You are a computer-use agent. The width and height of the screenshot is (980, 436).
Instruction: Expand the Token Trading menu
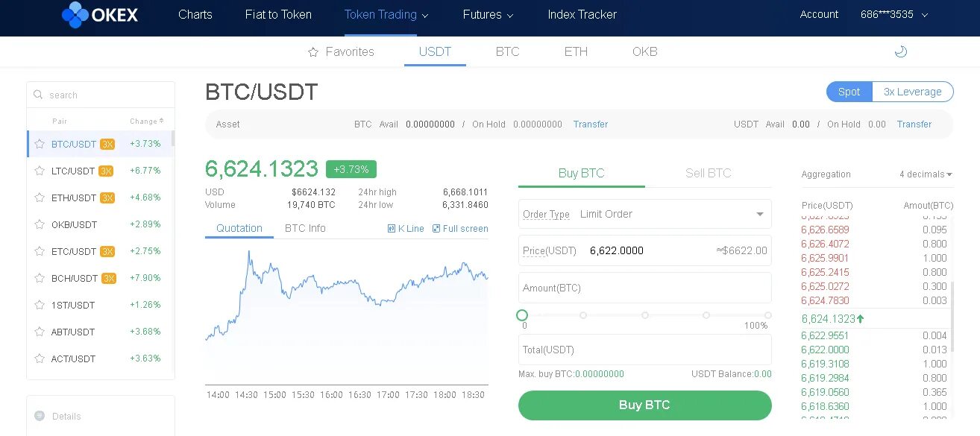coord(386,14)
